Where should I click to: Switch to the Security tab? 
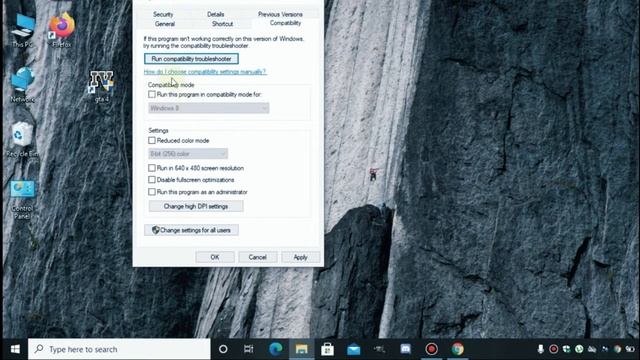pos(163,14)
